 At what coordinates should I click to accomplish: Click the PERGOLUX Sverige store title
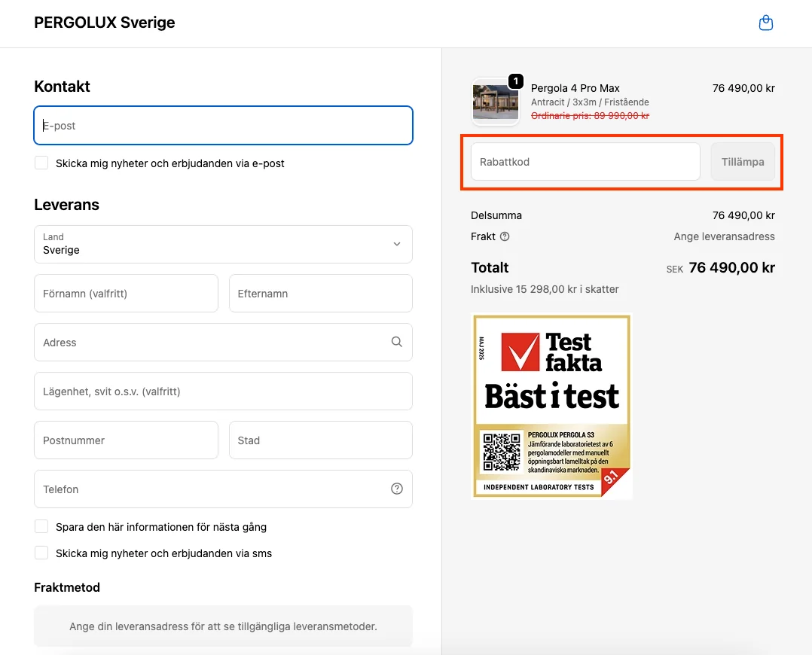tap(105, 23)
